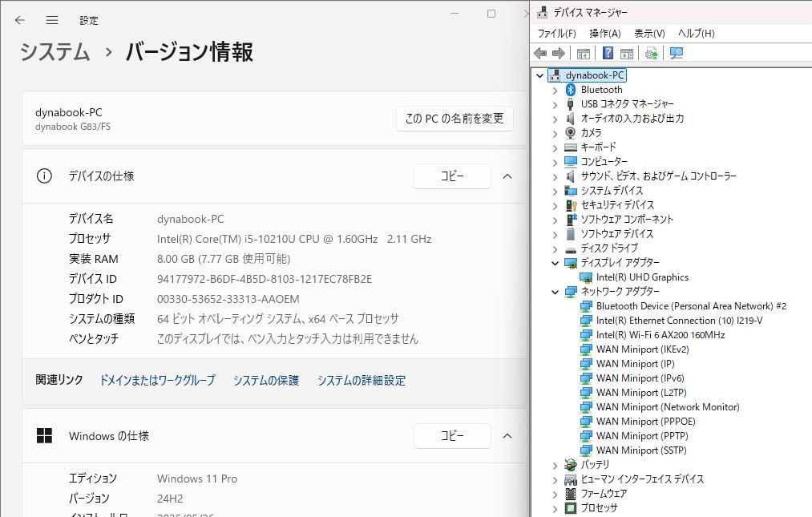Click the 24H2 version value

pyautogui.click(x=170, y=499)
